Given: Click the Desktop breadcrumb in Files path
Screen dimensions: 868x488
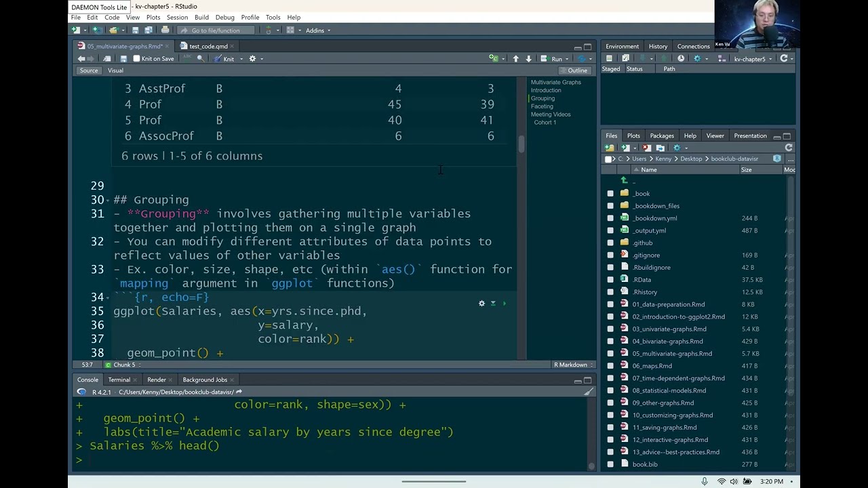Looking at the screenshot, I should click(x=691, y=159).
